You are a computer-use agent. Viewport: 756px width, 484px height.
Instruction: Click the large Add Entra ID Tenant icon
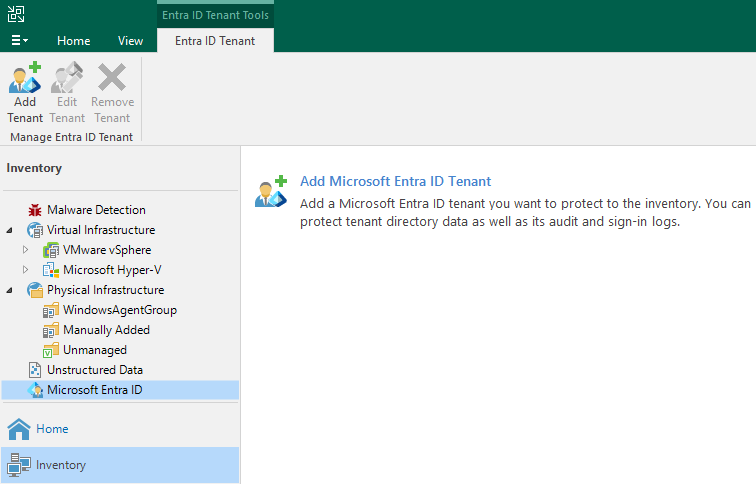pyautogui.click(x=271, y=192)
